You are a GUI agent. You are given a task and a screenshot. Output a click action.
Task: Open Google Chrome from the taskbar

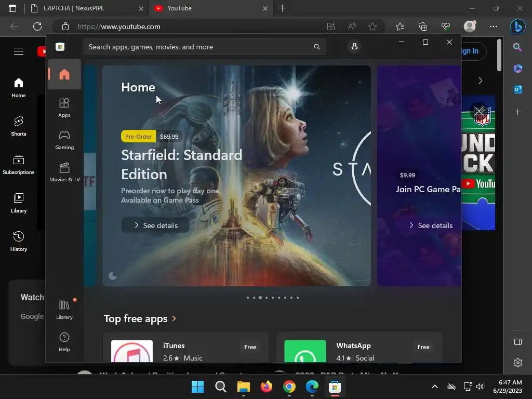pos(289,387)
